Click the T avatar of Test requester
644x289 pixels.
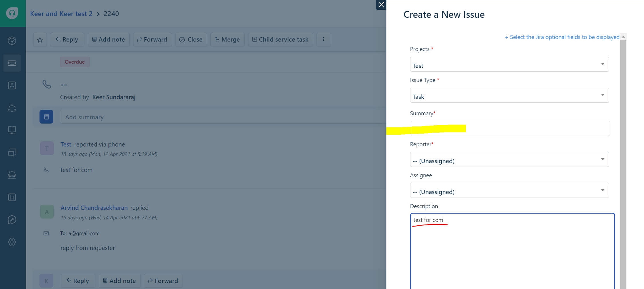coord(47,149)
